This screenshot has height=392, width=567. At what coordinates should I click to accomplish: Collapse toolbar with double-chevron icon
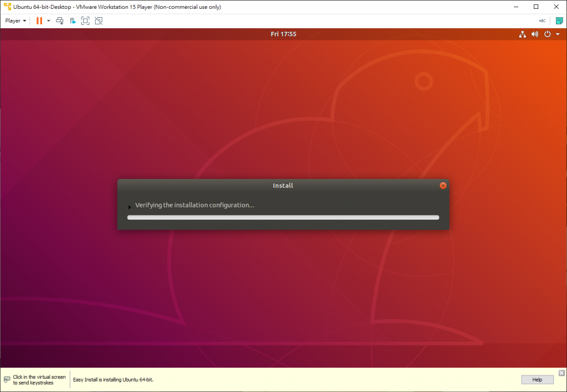pyautogui.click(x=542, y=21)
